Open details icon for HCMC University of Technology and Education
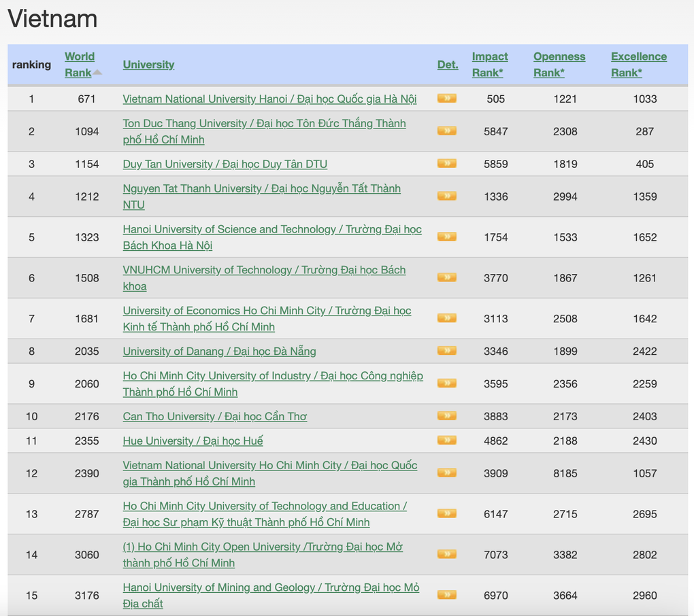The image size is (694, 616). click(x=446, y=513)
